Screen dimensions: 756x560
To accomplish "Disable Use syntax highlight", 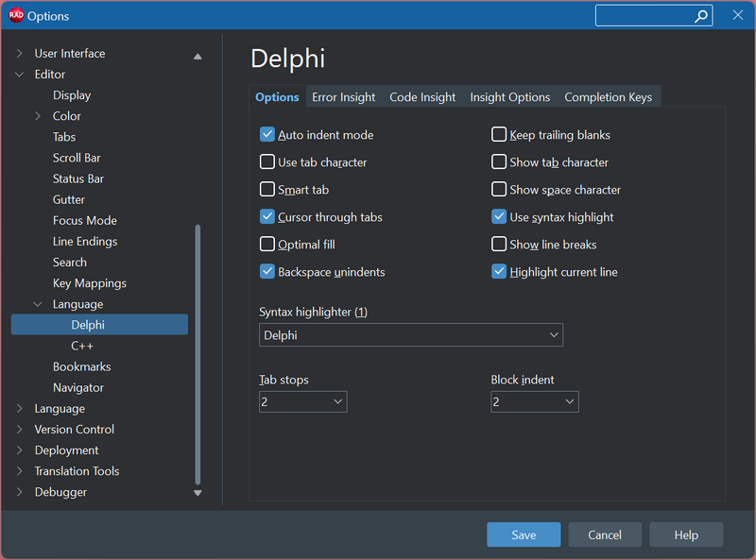I will [x=499, y=217].
